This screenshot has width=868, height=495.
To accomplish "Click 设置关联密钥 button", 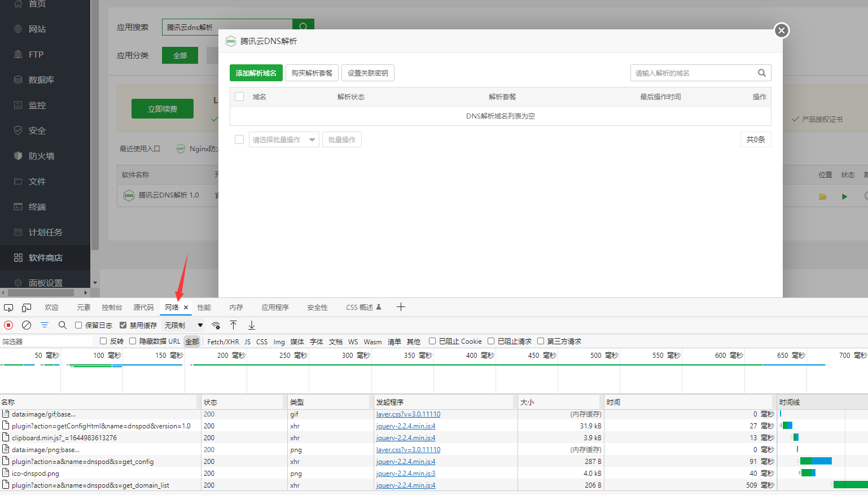I will tap(368, 73).
